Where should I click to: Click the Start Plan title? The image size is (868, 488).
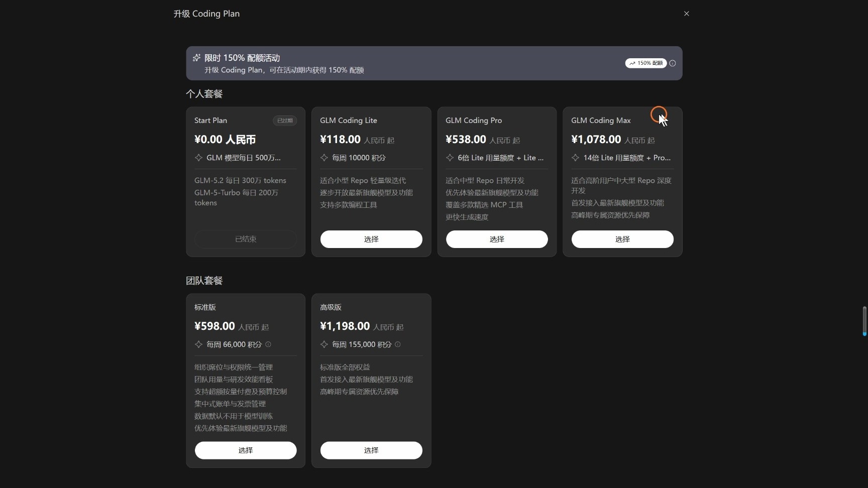tap(210, 120)
